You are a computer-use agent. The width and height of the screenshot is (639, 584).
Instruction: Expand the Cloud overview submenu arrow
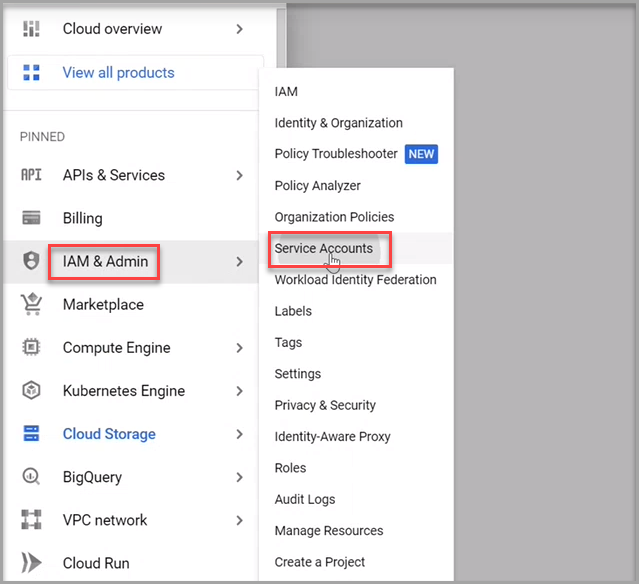tap(239, 29)
